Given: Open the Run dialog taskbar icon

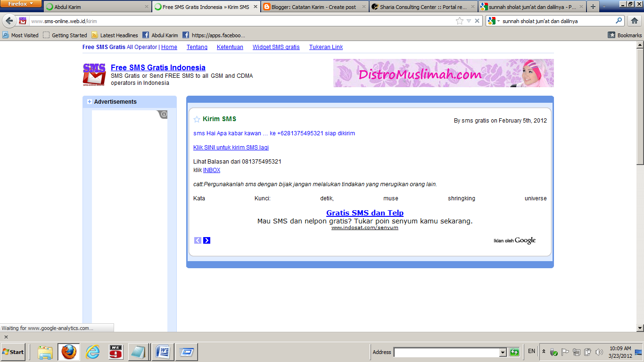Looking at the screenshot, I should 187,352.
